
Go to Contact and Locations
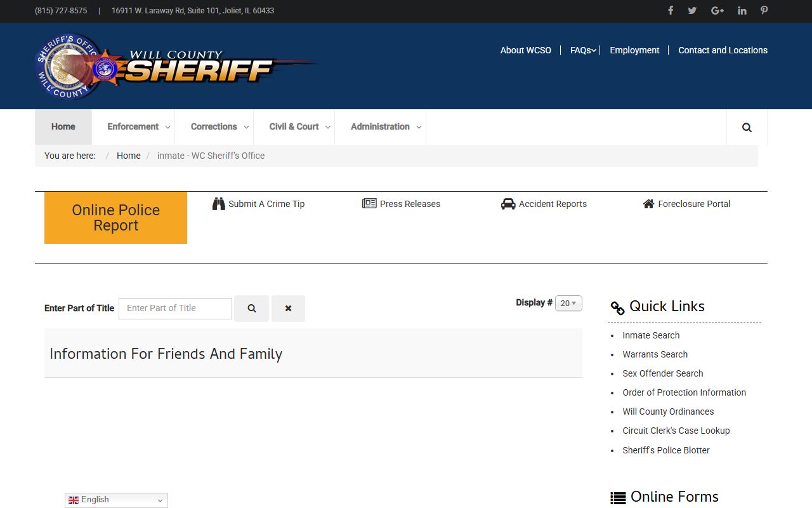point(723,50)
